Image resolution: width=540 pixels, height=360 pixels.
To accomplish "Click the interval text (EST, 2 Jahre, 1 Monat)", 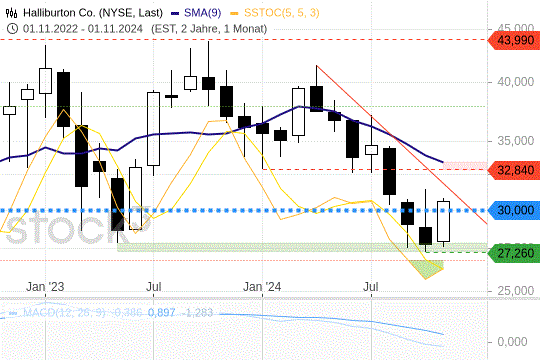I will click(209, 29).
